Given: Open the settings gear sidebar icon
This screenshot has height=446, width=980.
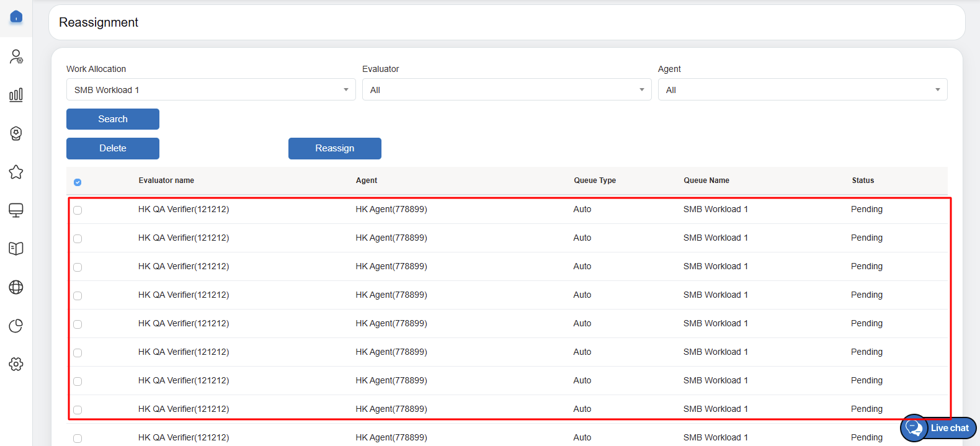Looking at the screenshot, I should [16, 364].
